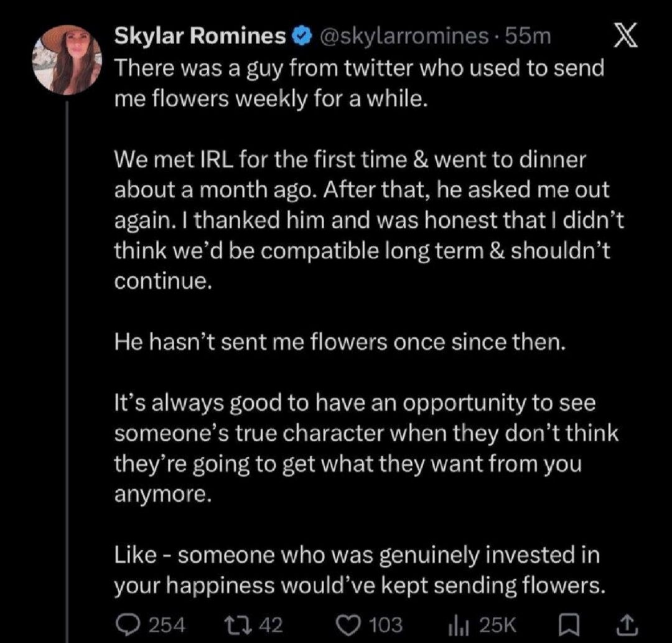Viewport: 672px width, 643px height.
Task: Open the 55m timestamp permalink
Action: click(528, 37)
